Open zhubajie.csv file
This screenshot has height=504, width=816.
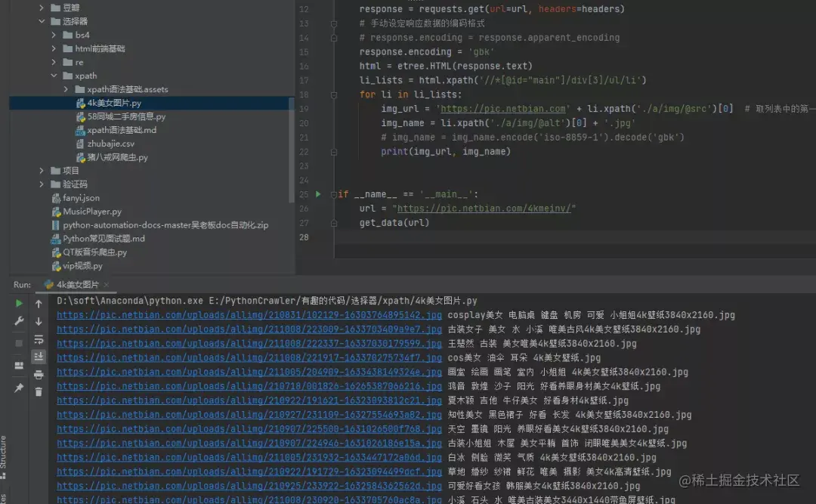tap(110, 144)
